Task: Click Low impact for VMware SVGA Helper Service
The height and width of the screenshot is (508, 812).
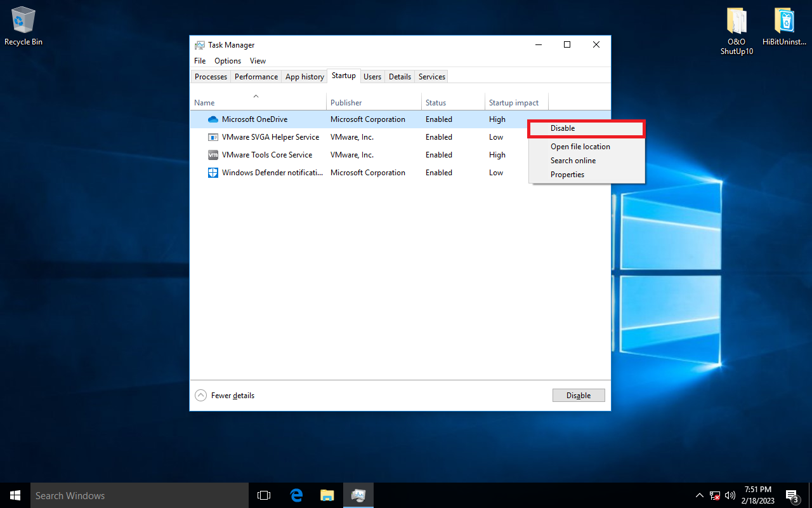Action: pyautogui.click(x=496, y=137)
